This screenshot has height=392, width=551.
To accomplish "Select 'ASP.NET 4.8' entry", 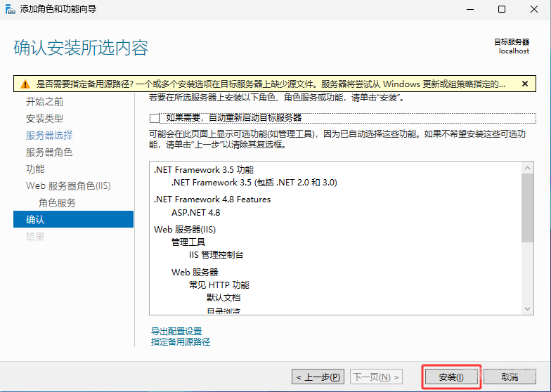I will tap(195, 213).
